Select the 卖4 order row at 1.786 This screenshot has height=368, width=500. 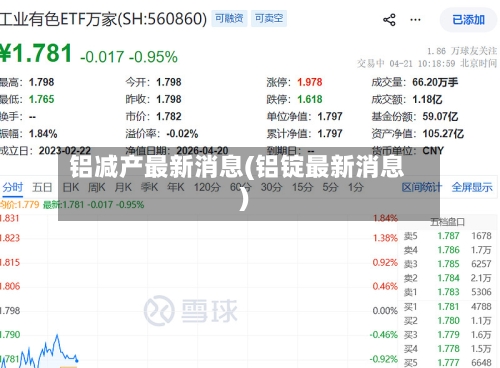pos(447,250)
